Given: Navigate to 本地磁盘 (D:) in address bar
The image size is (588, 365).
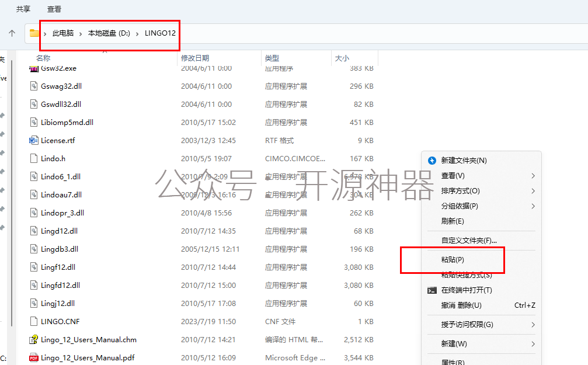Looking at the screenshot, I should pos(109,33).
